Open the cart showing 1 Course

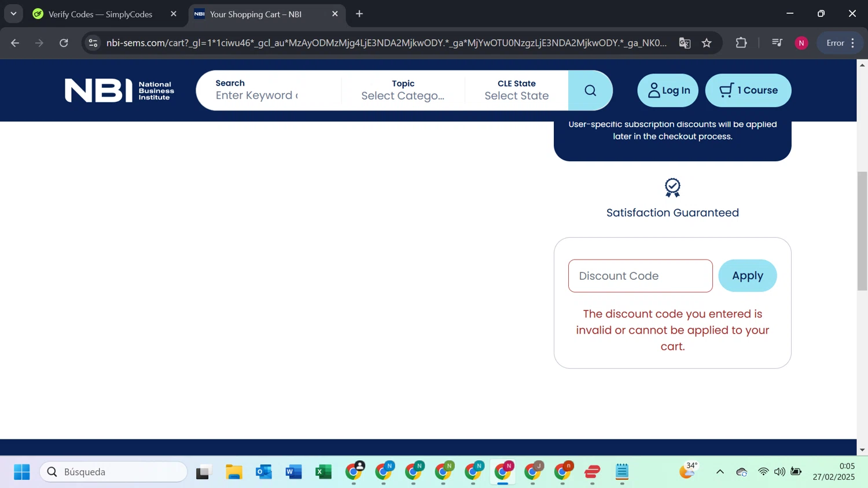point(748,90)
